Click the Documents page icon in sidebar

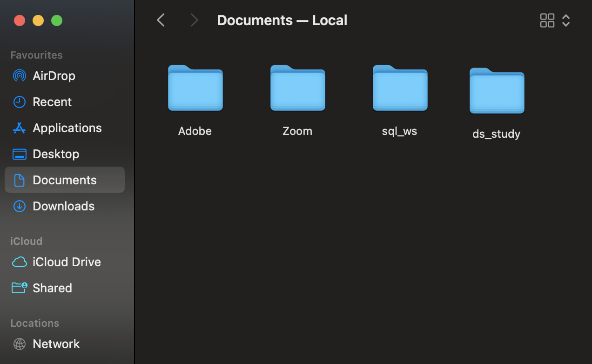19,180
